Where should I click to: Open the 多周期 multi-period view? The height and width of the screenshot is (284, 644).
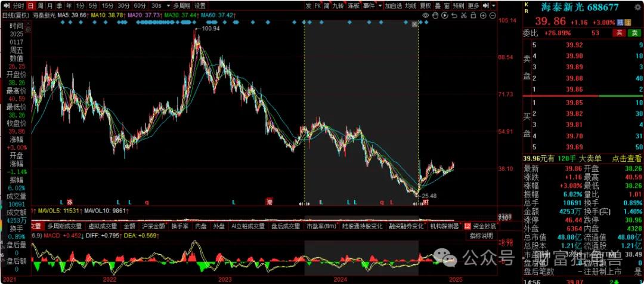click(181, 6)
